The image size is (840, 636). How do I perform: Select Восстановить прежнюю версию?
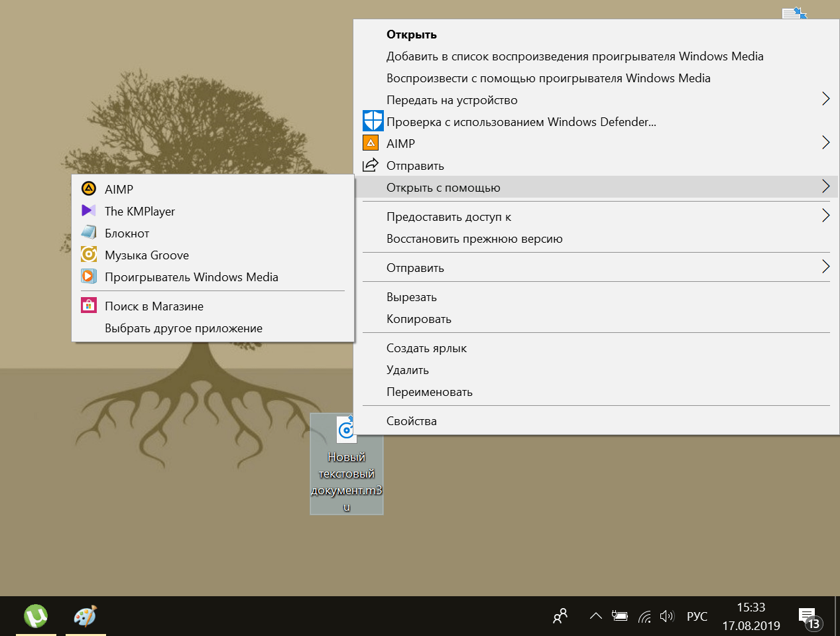(475, 239)
